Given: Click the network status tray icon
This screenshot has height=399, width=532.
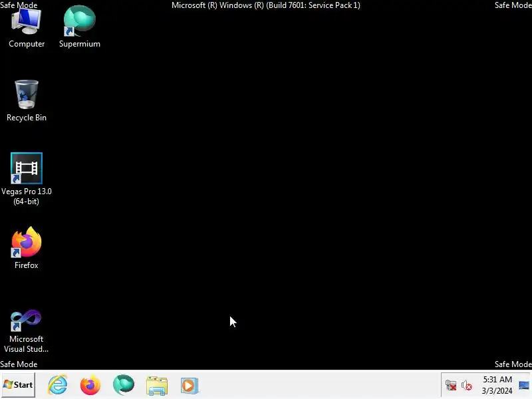Looking at the screenshot, I should [451, 386].
